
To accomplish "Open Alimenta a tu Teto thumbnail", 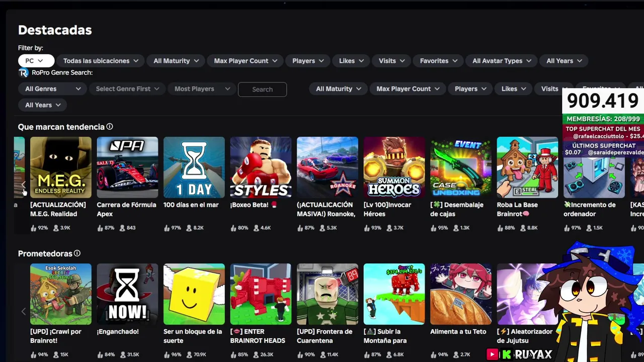I will pyautogui.click(x=461, y=294).
